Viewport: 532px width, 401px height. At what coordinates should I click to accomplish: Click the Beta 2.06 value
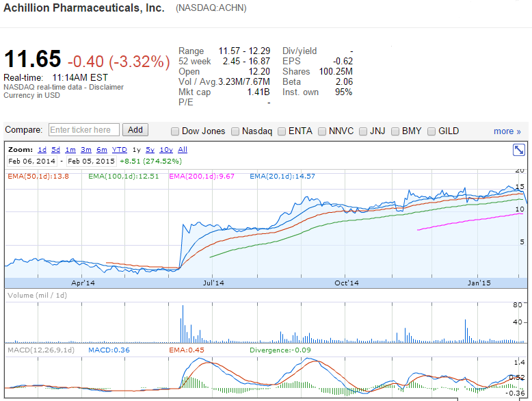tap(345, 82)
